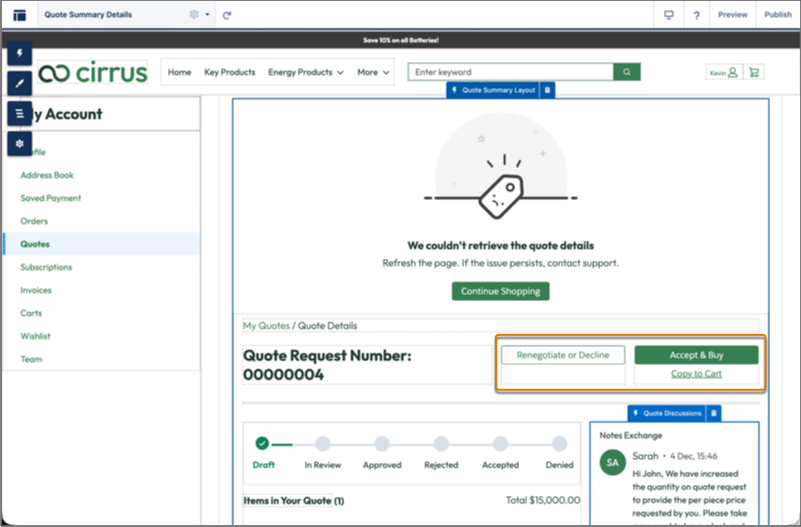Click the In Review step circle
The height and width of the screenshot is (527, 801).
[x=323, y=443]
